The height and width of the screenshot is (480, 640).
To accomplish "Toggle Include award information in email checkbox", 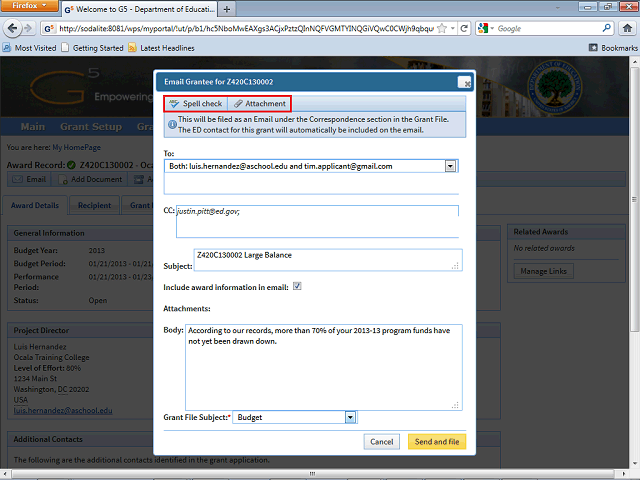I will tap(297, 286).
